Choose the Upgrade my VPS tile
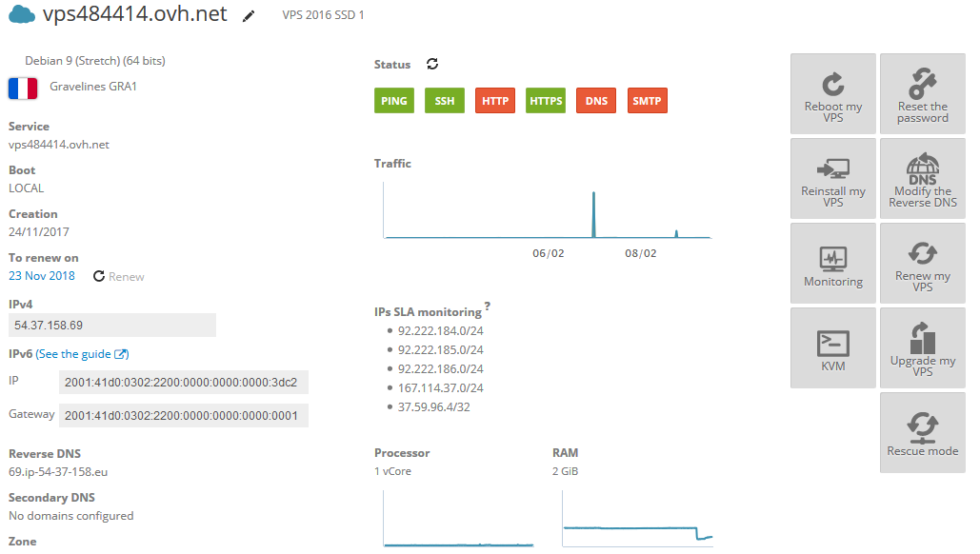 tap(923, 347)
